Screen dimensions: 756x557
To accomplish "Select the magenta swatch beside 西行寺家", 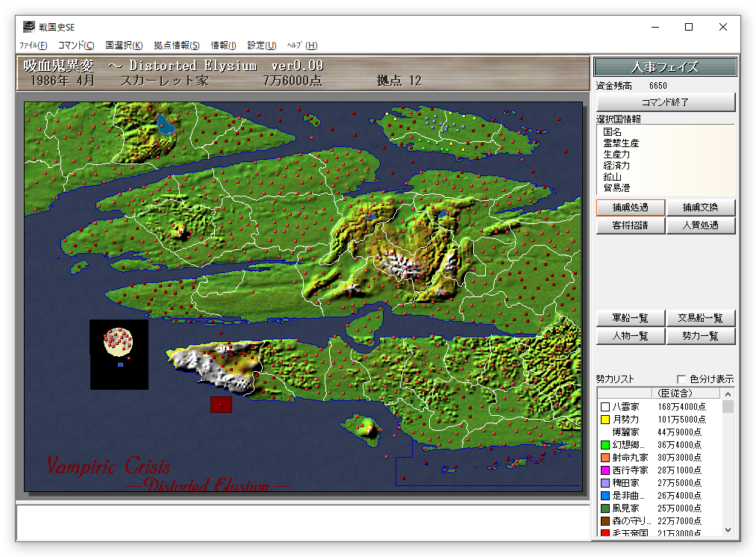I will coord(605,470).
